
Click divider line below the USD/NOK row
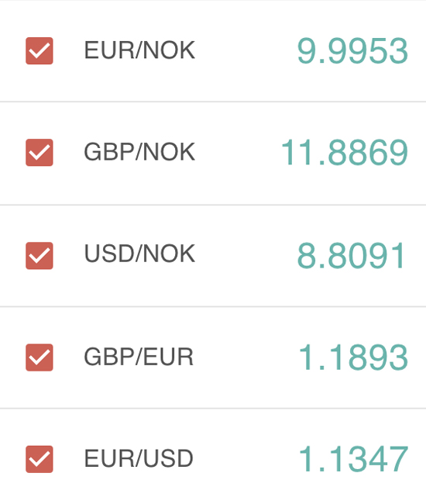pyautogui.click(x=213, y=306)
